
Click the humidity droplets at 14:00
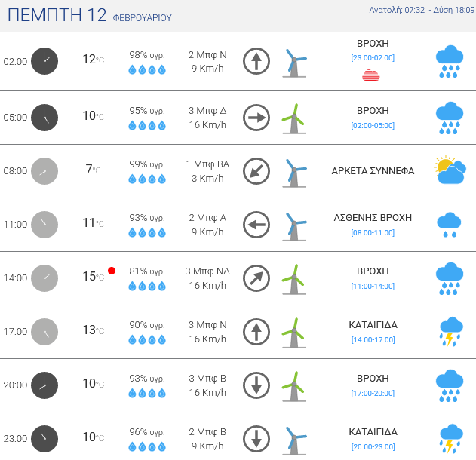pyautogui.click(x=146, y=287)
